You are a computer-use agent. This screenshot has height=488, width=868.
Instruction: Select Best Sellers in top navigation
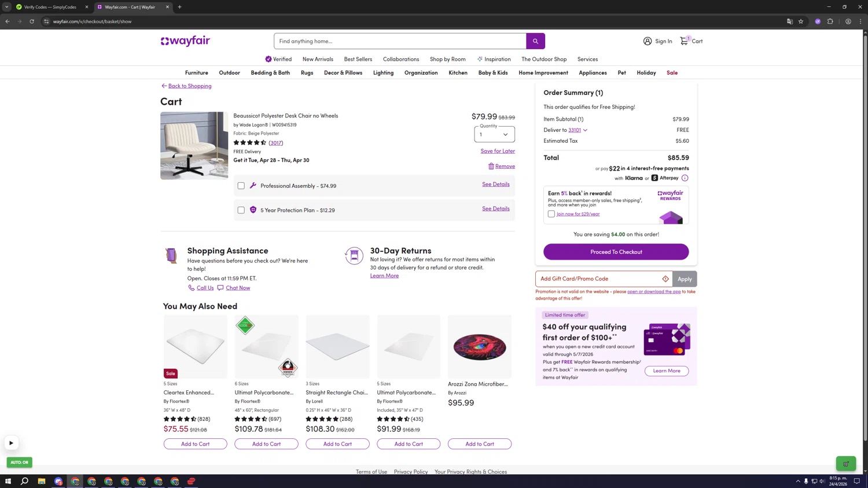tap(358, 59)
